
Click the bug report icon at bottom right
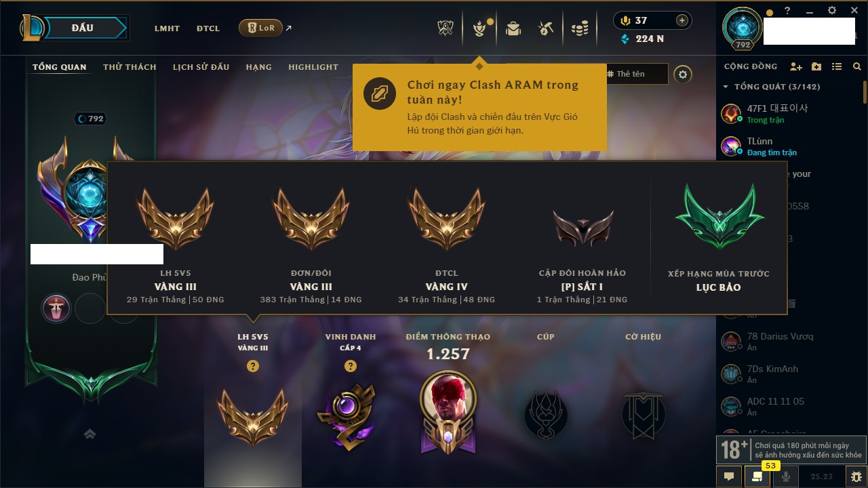pyautogui.click(x=856, y=476)
